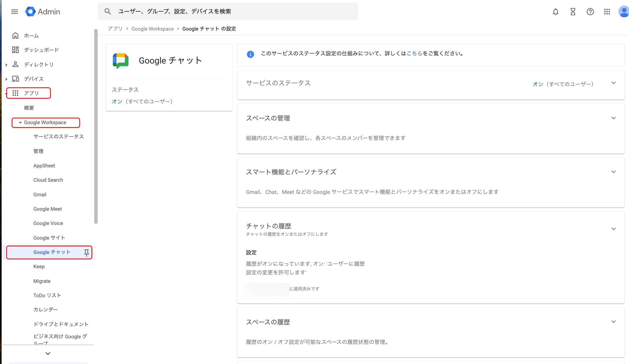Screen dimensions: 629x364
Task: Open the help question mark icon
Action: 590,12
